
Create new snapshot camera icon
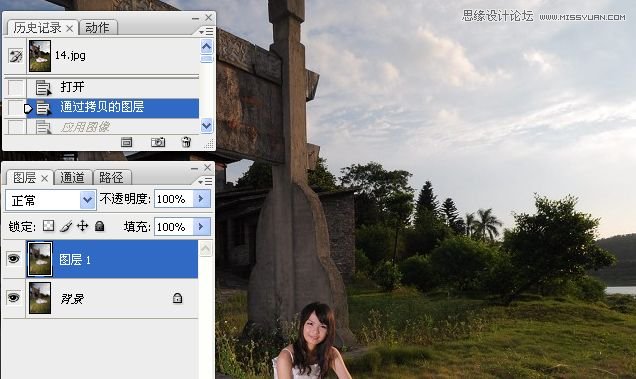[158, 142]
